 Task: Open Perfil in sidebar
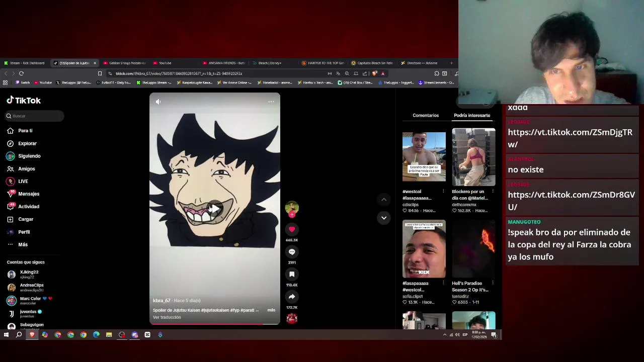(19, 232)
